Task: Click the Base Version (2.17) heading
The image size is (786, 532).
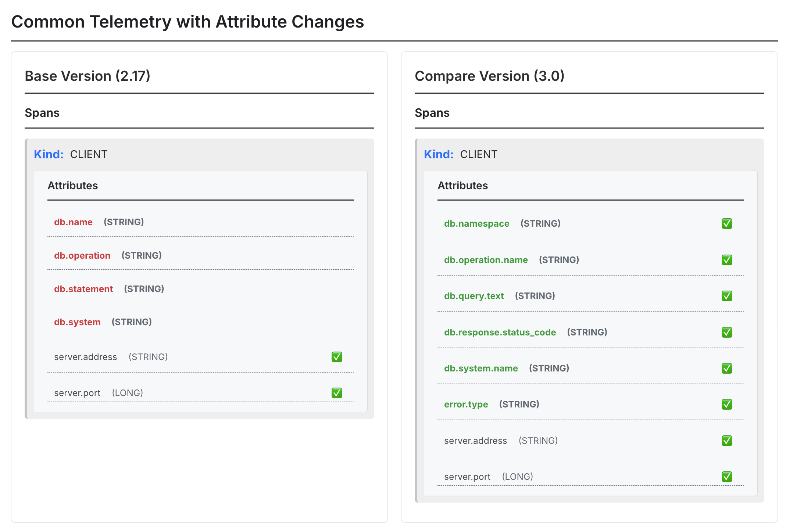Action: tap(87, 76)
